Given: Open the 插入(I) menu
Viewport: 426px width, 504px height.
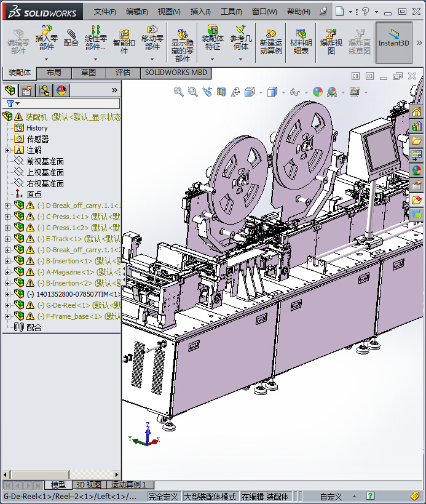Looking at the screenshot, I should pos(200,12).
